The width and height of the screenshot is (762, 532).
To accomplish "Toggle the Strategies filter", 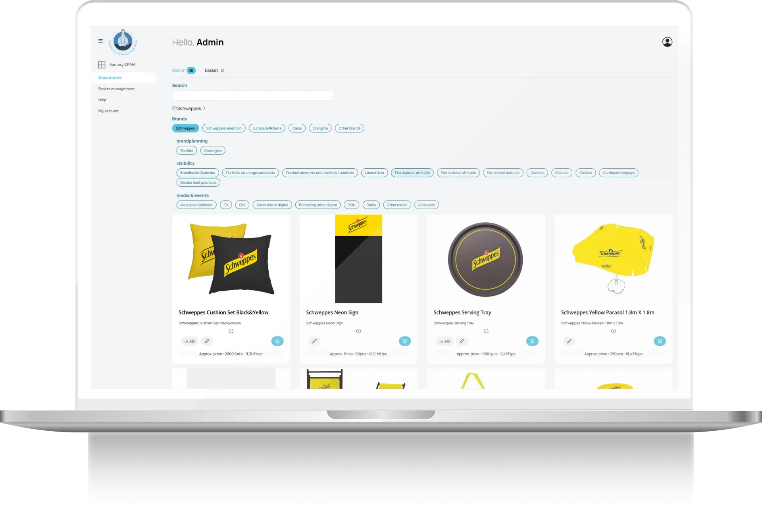I will pyautogui.click(x=213, y=150).
